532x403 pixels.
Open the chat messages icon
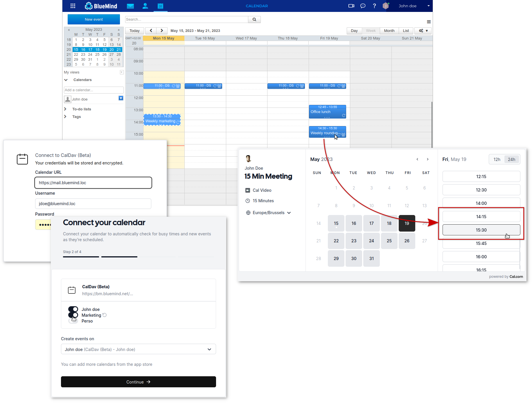click(363, 6)
